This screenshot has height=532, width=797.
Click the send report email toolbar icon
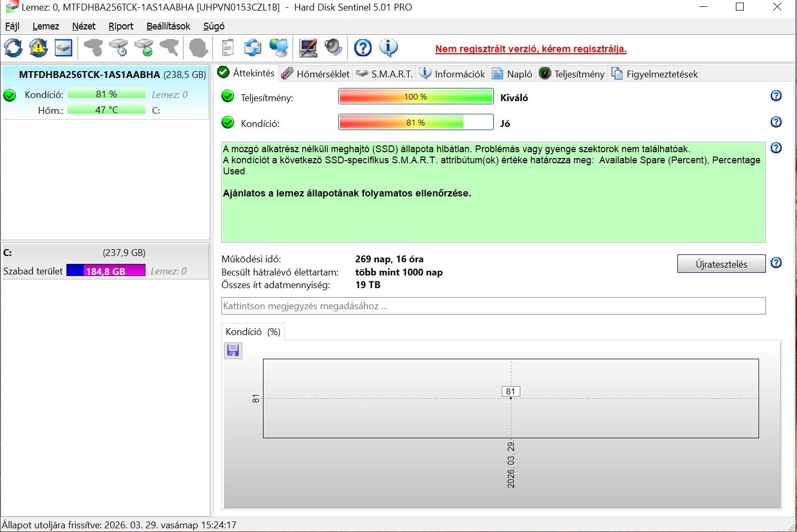tap(253, 48)
